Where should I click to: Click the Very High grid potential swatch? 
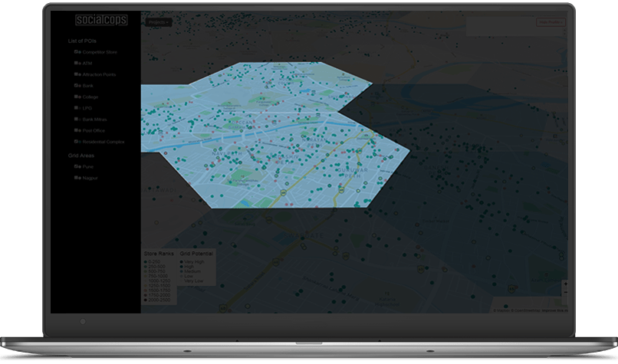[x=182, y=261]
